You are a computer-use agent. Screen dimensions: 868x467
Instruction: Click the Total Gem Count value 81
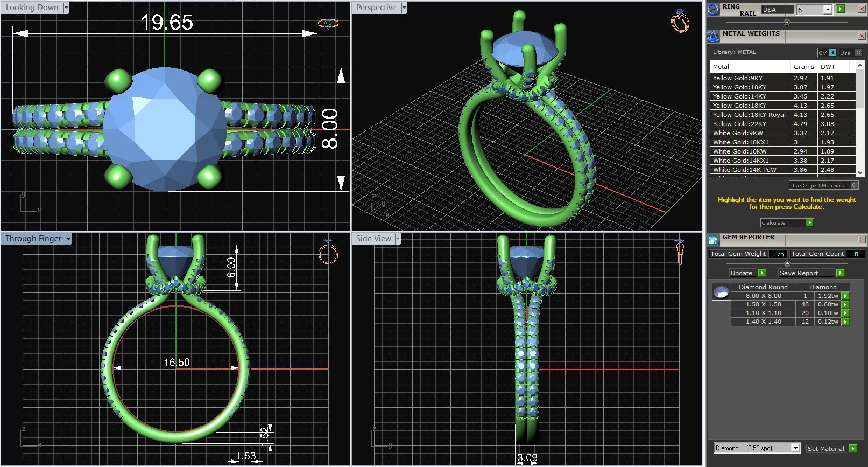pos(855,254)
